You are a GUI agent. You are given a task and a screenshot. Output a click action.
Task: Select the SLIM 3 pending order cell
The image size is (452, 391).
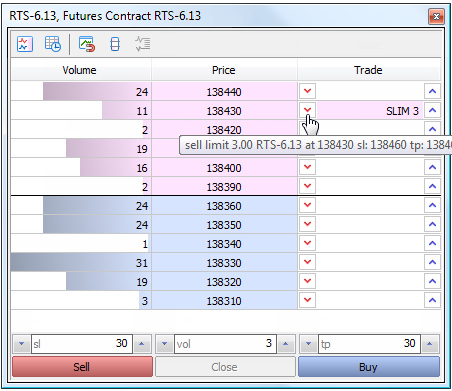(x=370, y=110)
